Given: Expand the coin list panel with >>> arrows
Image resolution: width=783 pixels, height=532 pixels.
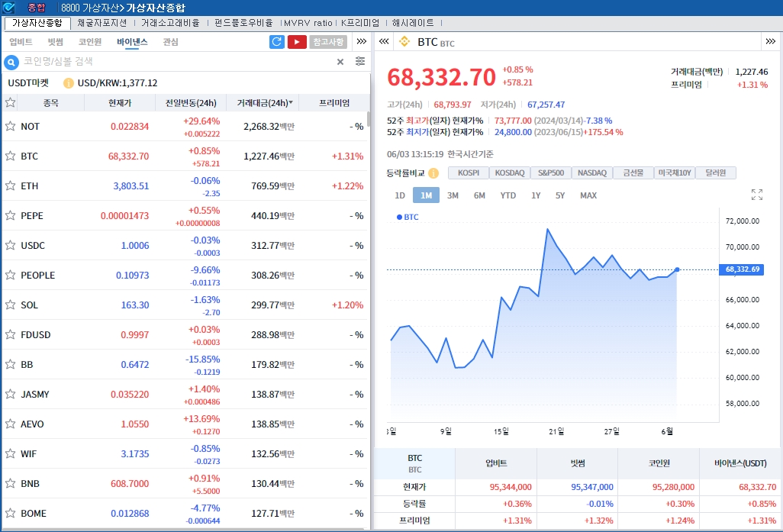Looking at the screenshot, I should pos(362,42).
